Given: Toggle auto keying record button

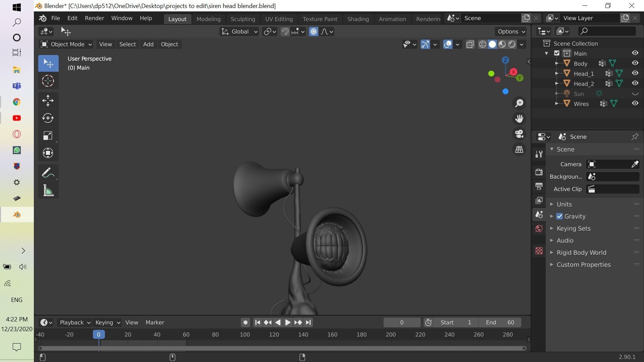Looking at the screenshot, I should [246, 322].
